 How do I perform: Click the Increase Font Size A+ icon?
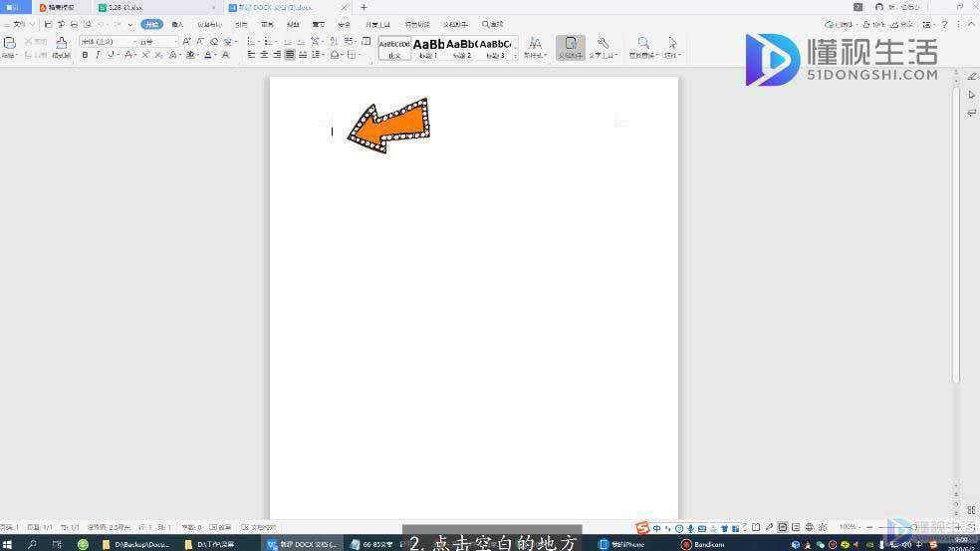[186, 41]
